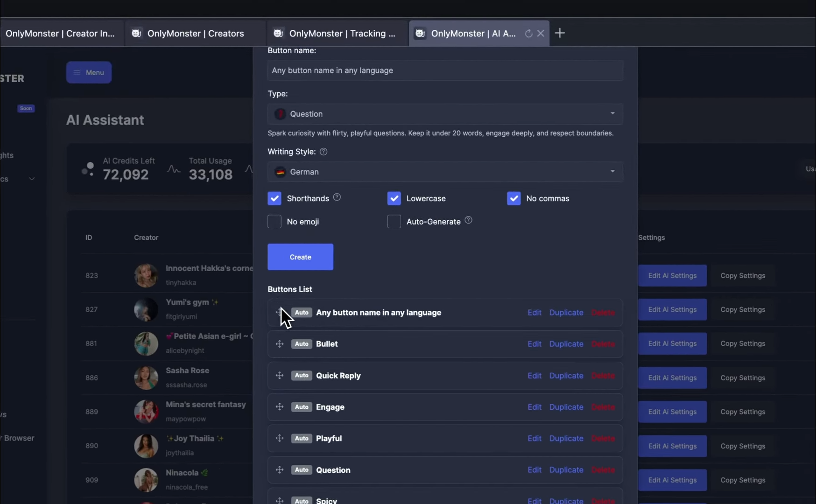Open a new browser tab
The width and height of the screenshot is (816, 504).
(x=560, y=33)
